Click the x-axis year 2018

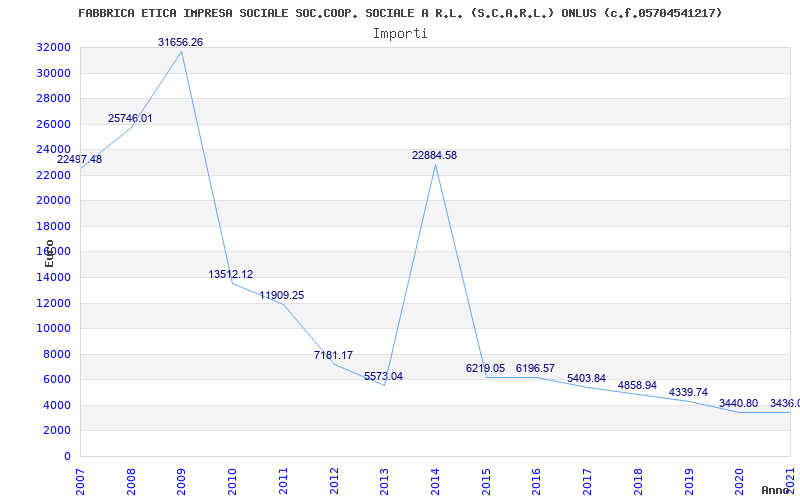[638, 482]
